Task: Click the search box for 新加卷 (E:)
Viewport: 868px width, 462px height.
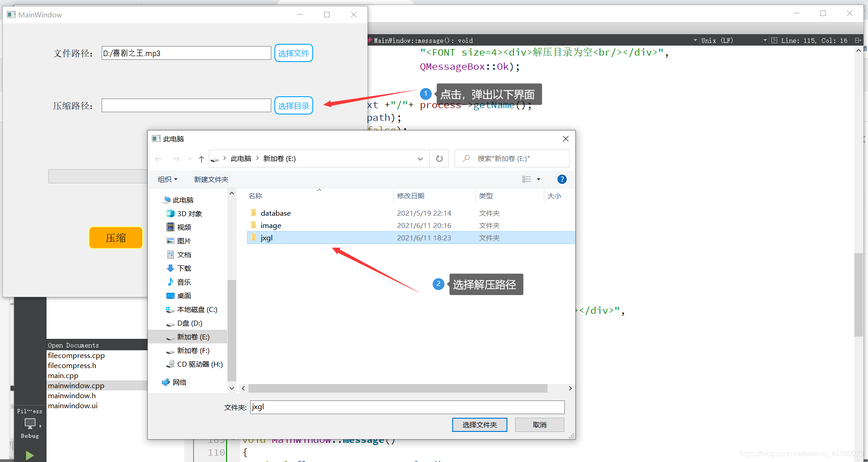Action: point(512,159)
